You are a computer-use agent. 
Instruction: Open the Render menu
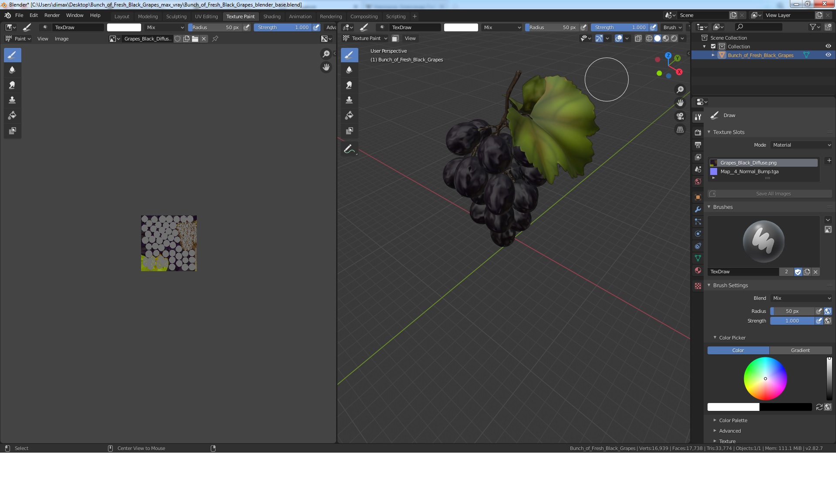point(52,15)
